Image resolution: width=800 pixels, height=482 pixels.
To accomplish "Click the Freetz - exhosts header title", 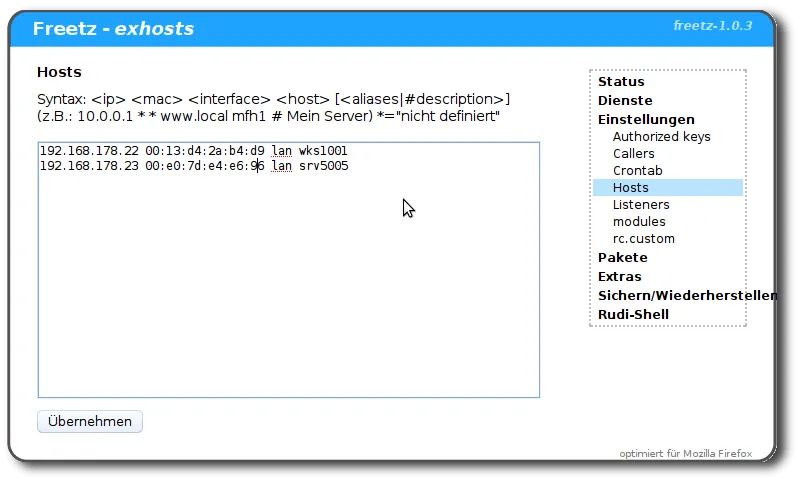I will coord(113,29).
